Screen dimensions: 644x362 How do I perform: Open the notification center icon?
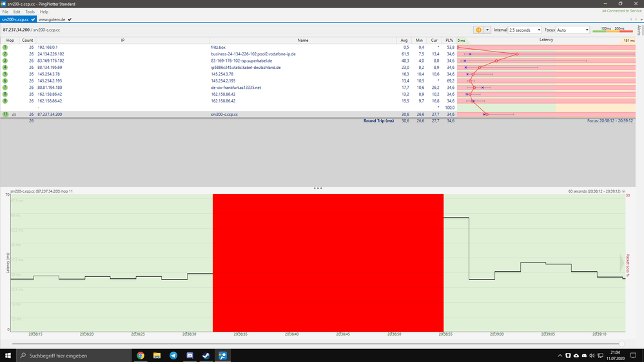[633, 356]
